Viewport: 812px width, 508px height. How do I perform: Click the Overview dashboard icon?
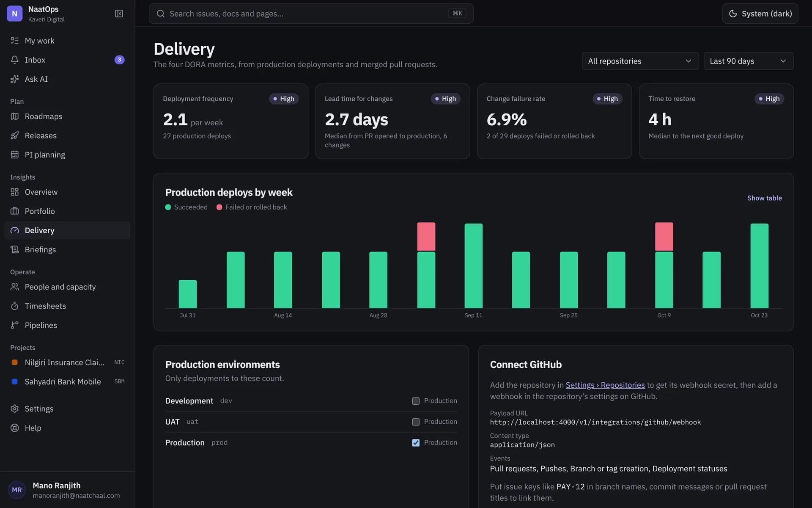(15, 192)
